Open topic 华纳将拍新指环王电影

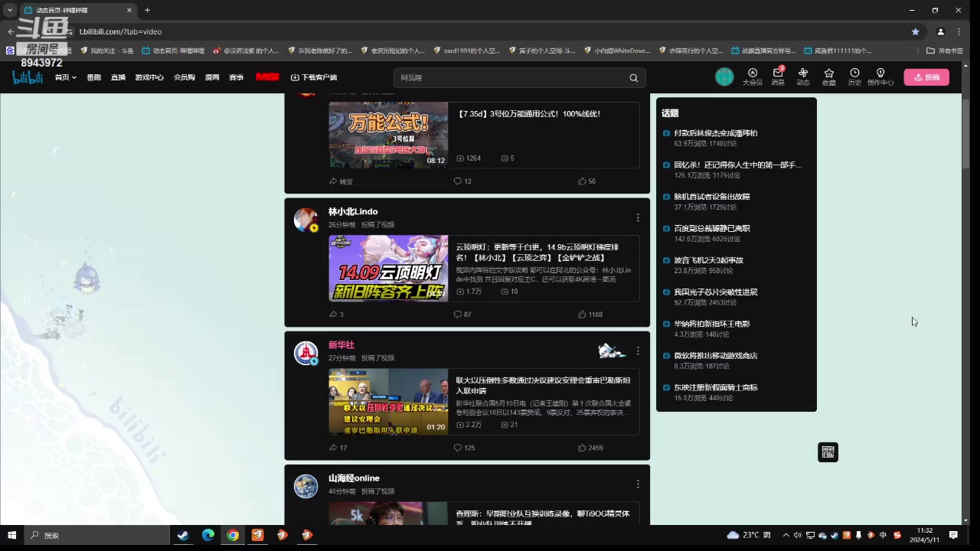coord(712,324)
